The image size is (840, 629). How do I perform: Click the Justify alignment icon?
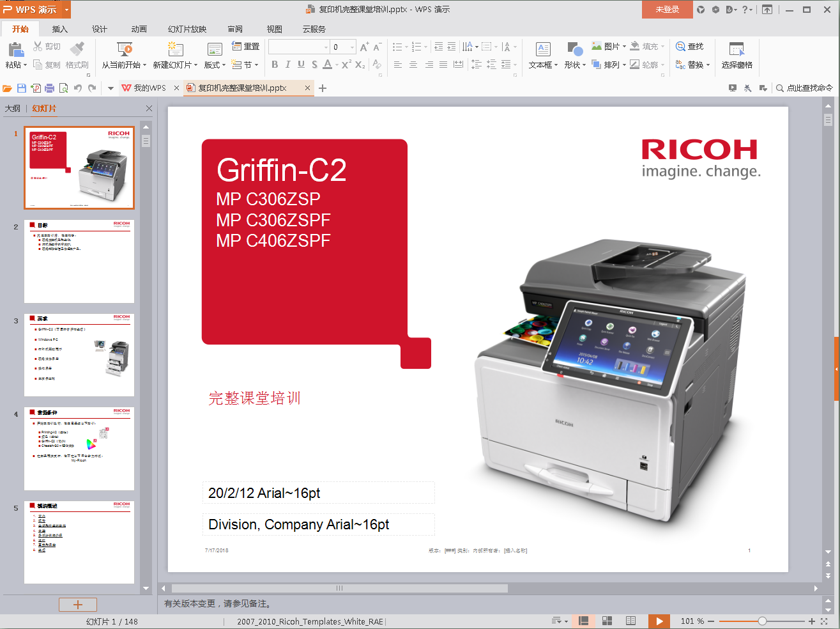click(x=443, y=65)
